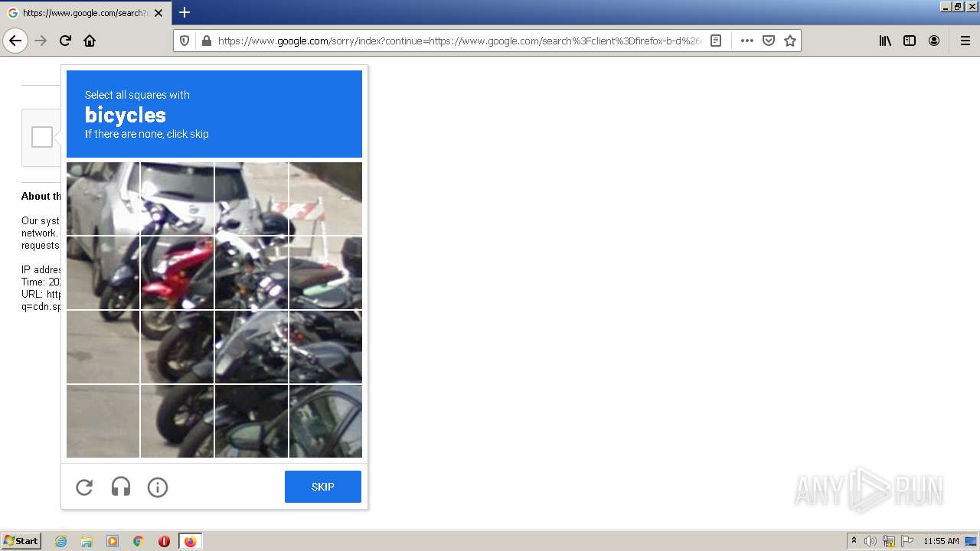
Task: Open captcha help information icon
Action: point(158,487)
